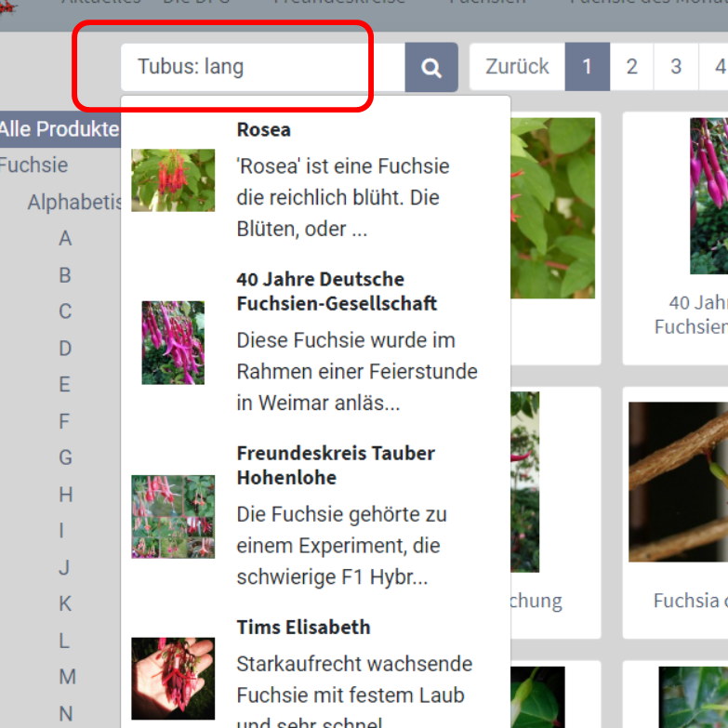Screen dimensions: 728x728
Task: Click the search field containing 'Tubus: lang'
Action: (262, 67)
